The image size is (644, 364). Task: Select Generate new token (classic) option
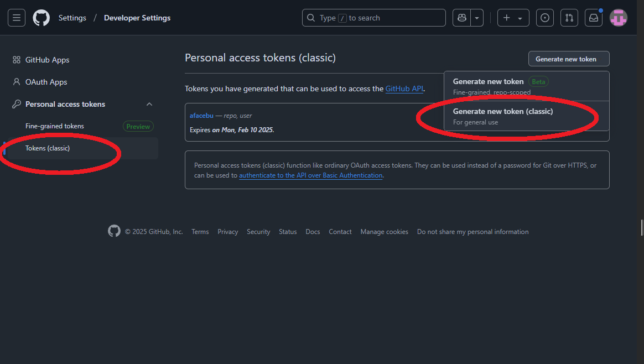[502, 116]
